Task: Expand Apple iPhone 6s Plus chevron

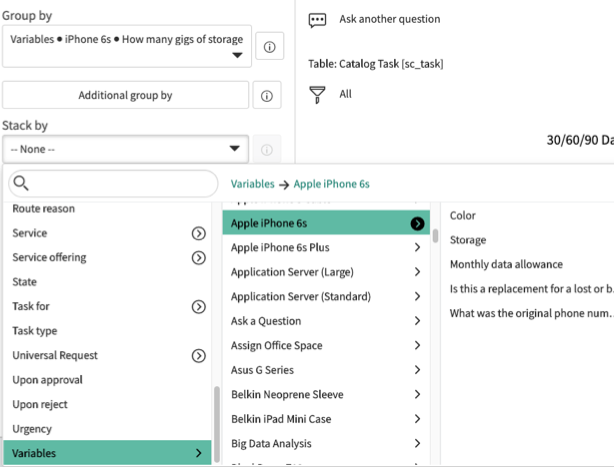Action: click(x=417, y=247)
